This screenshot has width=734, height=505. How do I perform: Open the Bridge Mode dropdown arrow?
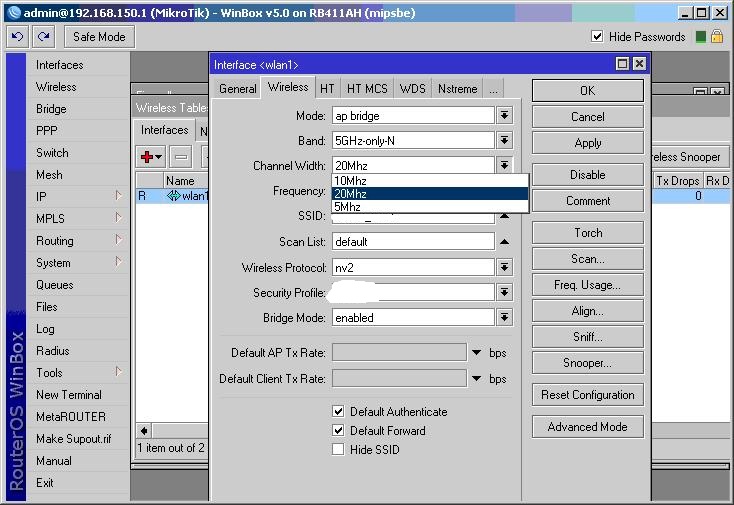504,318
